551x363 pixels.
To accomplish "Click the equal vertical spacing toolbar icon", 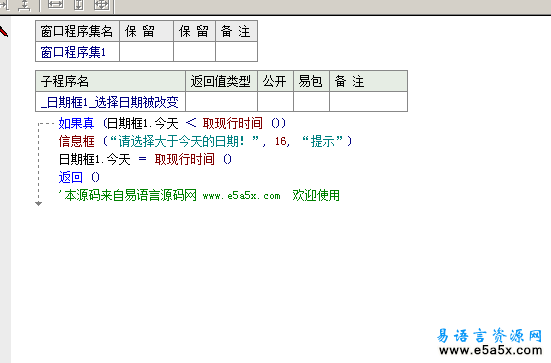I will (x=24, y=5).
